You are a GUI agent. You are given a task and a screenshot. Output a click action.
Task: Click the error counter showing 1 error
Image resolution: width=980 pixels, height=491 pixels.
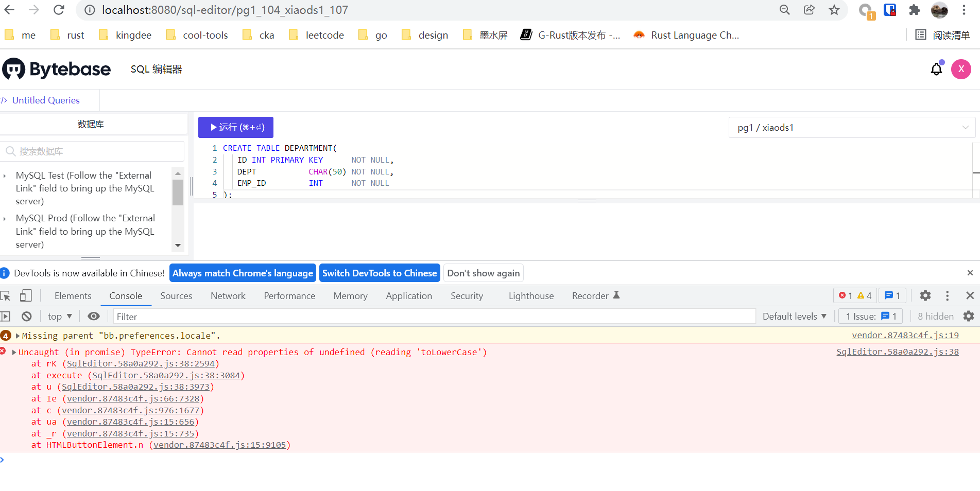pyautogui.click(x=846, y=295)
